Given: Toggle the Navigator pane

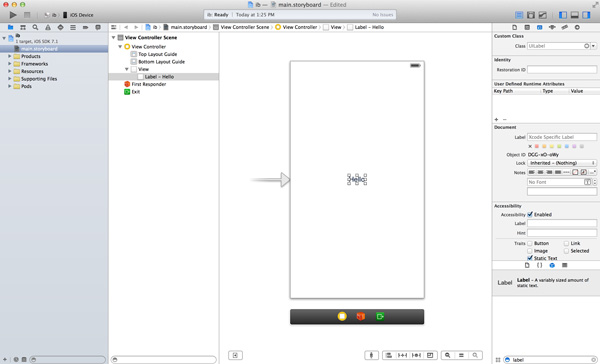Looking at the screenshot, I should tap(563, 15).
